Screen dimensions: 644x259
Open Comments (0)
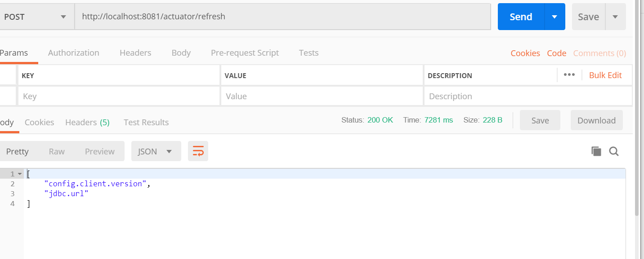click(599, 53)
